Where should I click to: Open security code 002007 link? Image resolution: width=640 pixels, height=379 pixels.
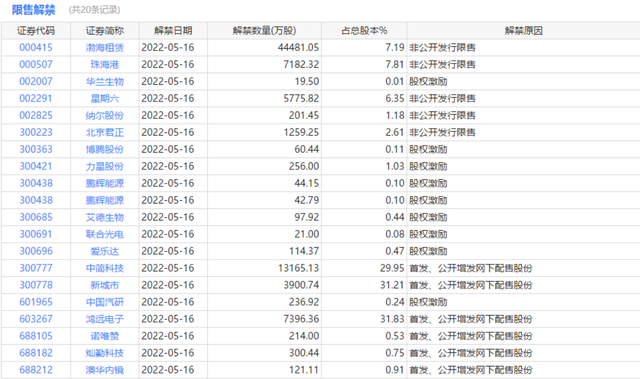[36, 81]
